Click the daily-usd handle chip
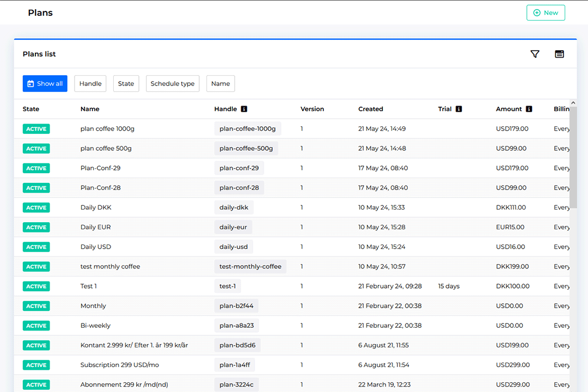Screen dimensions: 588x392 (x=234, y=247)
